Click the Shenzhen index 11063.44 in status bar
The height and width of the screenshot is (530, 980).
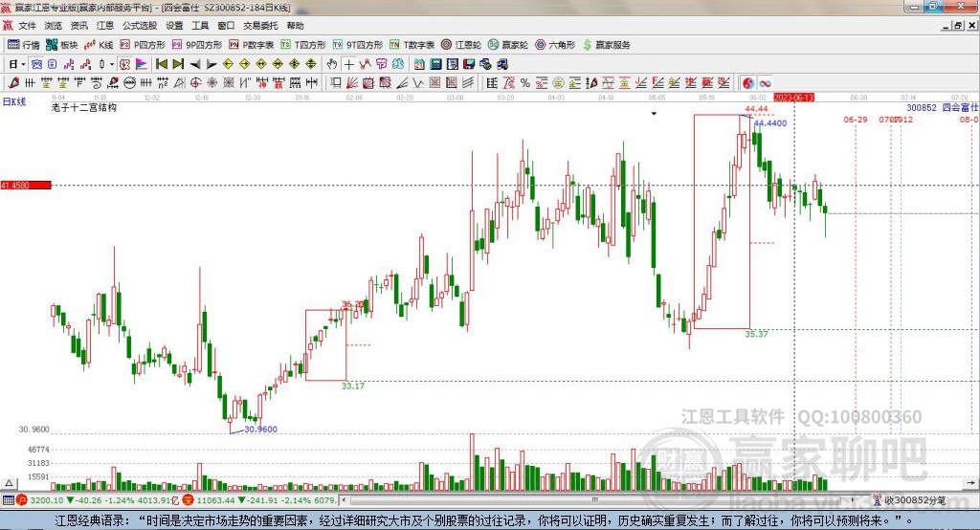tap(215, 500)
